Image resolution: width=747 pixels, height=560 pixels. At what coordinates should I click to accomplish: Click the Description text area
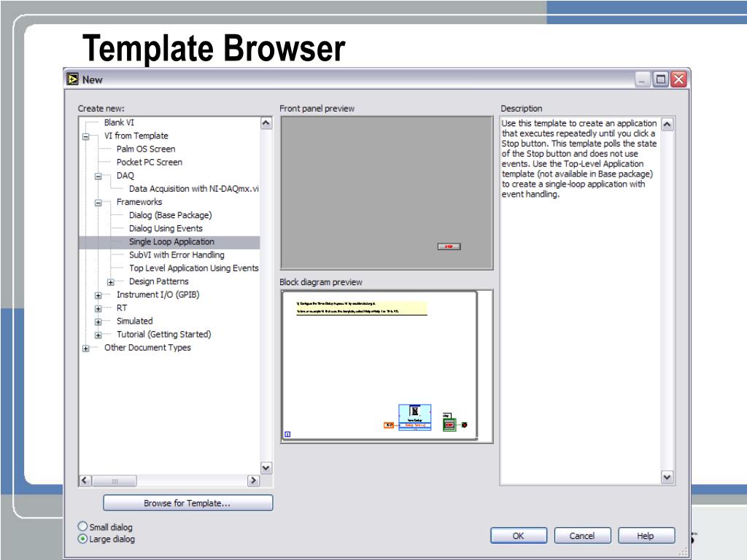coord(580,301)
